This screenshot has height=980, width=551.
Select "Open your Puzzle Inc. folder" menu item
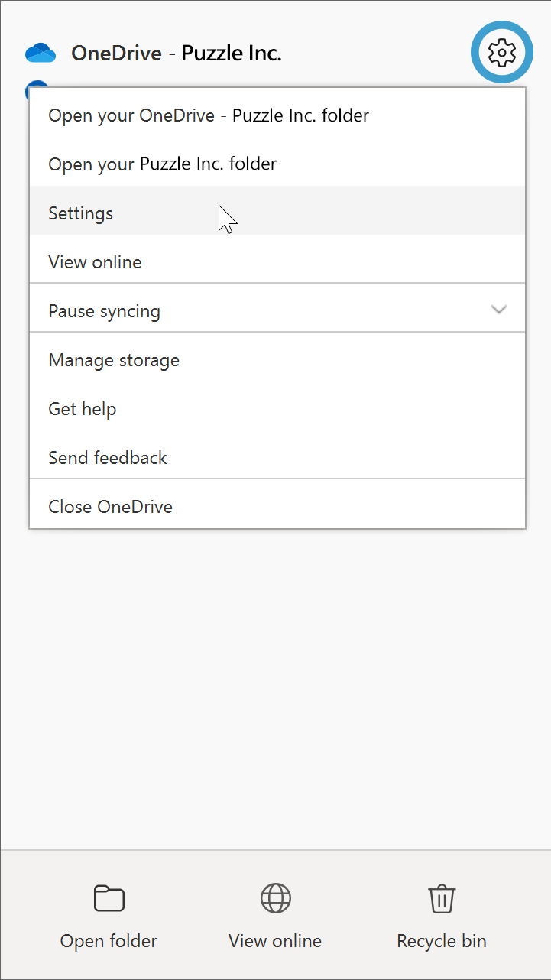[162, 164]
